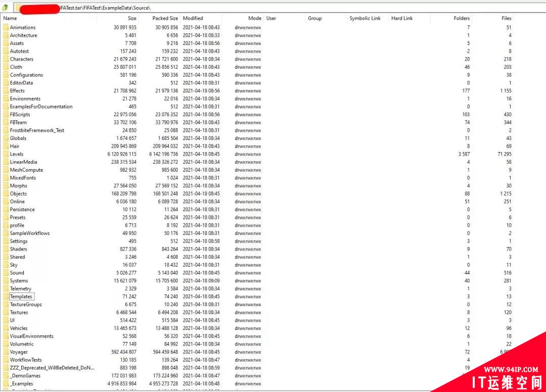Sort list by Name column header
This screenshot has height=392, width=546.
point(10,18)
